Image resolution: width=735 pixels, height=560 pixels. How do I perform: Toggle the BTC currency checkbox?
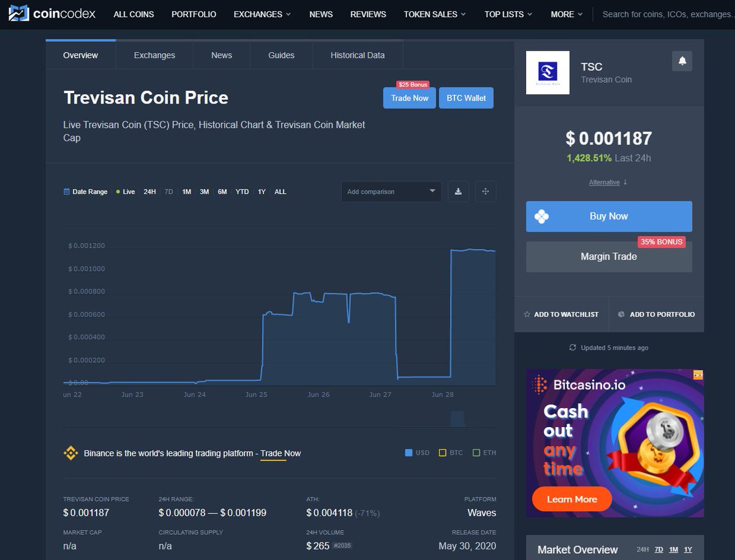(442, 453)
